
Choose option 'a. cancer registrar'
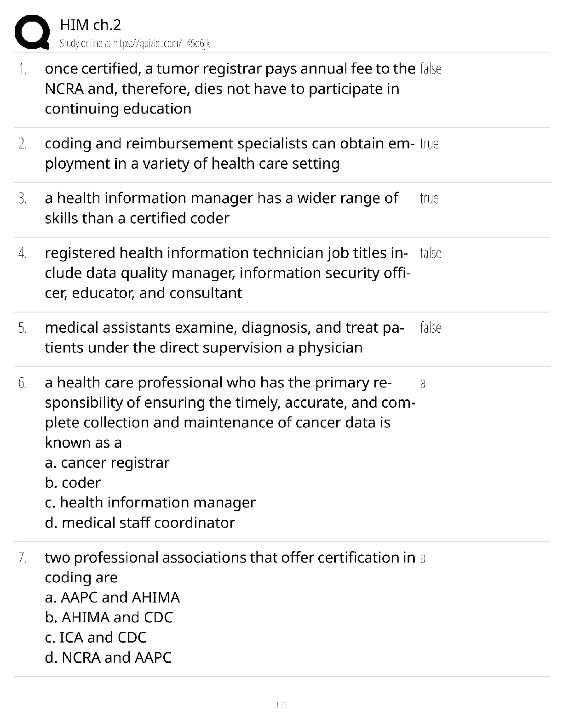(x=107, y=462)
